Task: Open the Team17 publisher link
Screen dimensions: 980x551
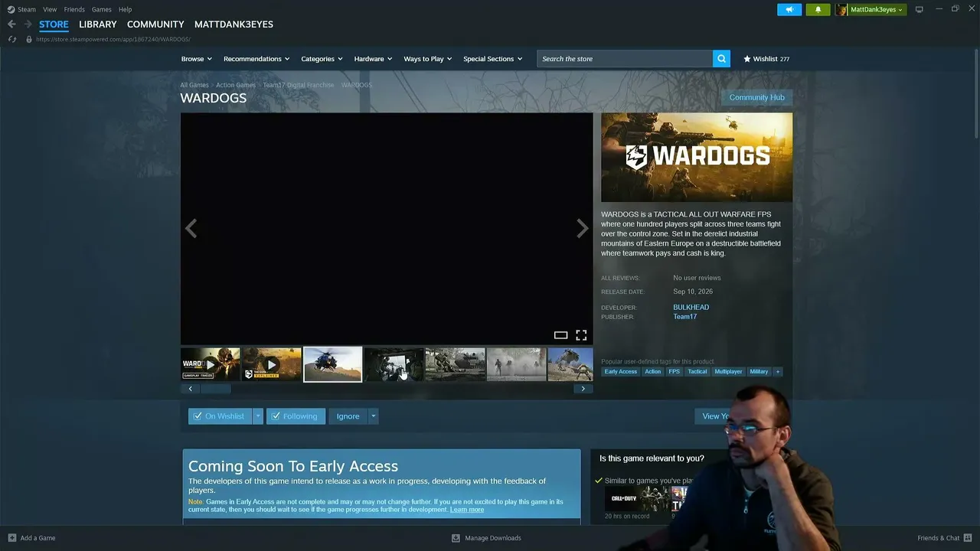Action: click(x=685, y=317)
